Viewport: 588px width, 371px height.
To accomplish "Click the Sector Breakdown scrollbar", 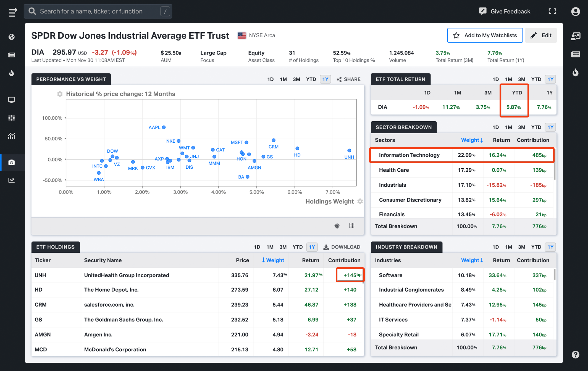I will (555, 165).
